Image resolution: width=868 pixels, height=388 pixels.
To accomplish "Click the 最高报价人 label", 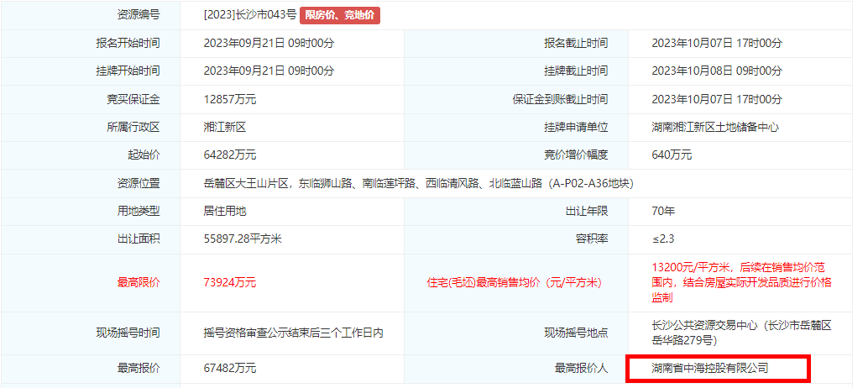I will pyautogui.click(x=581, y=369).
